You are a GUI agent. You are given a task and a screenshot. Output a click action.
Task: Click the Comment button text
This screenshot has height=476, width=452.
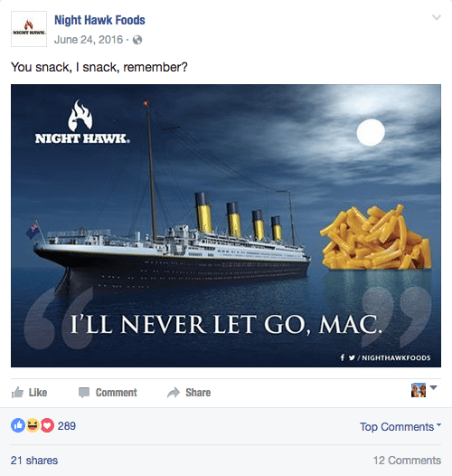[117, 393]
